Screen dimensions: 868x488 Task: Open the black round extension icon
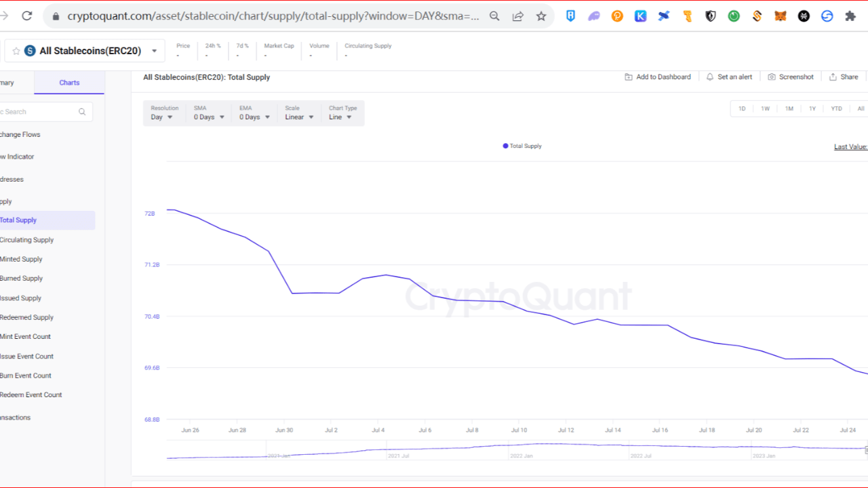pos(804,16)
